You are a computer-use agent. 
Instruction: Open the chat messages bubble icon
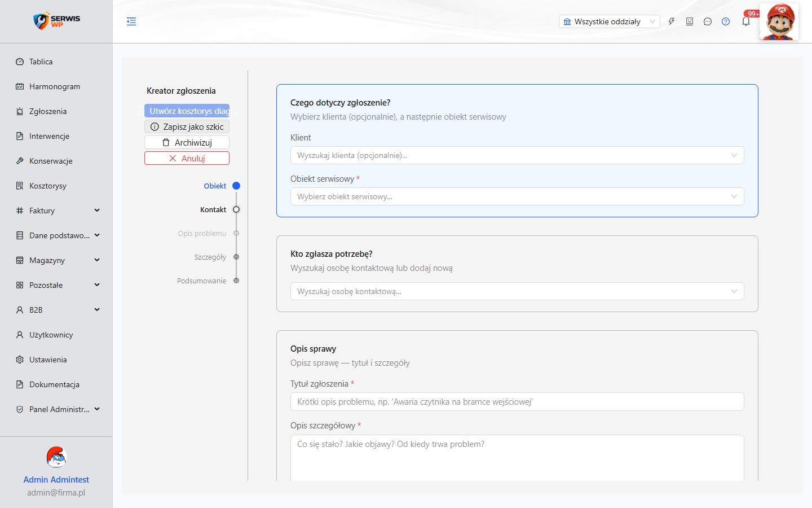click(708, 21)
